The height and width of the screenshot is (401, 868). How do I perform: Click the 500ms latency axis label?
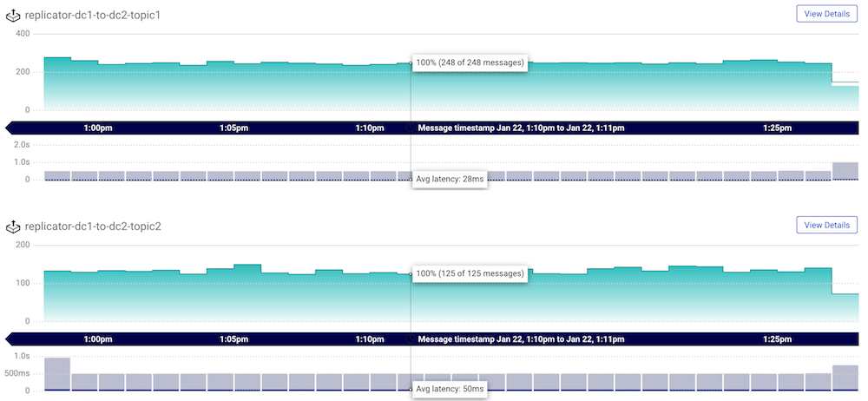click(x=18, y=373)
